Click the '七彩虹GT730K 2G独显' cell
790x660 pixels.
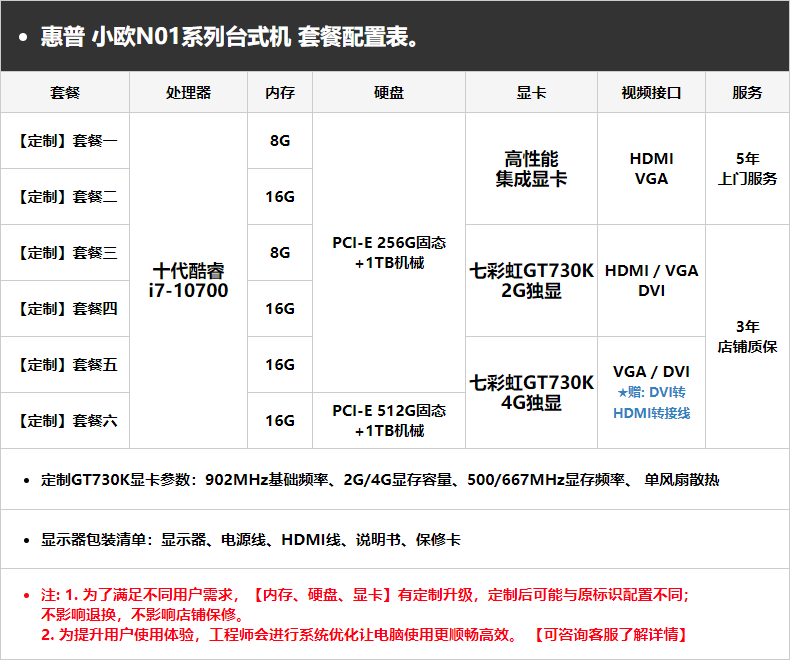[532, 281]
